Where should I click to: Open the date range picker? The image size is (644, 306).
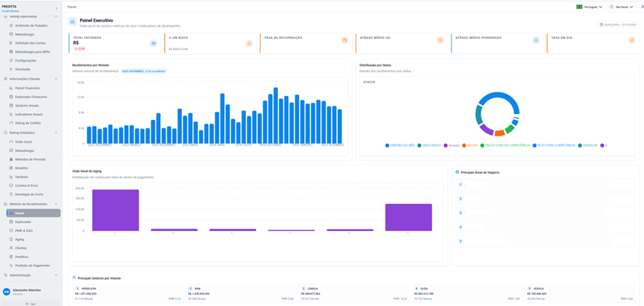617,25
